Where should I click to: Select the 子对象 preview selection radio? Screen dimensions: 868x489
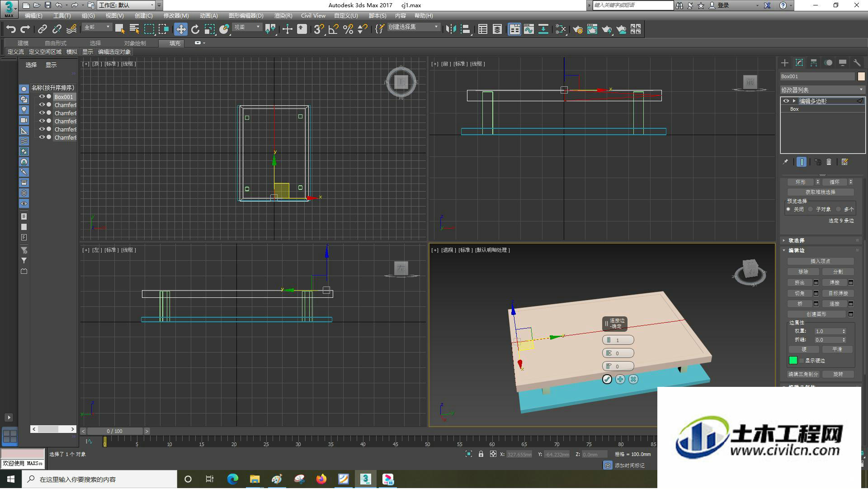click(x=811, y=209)
